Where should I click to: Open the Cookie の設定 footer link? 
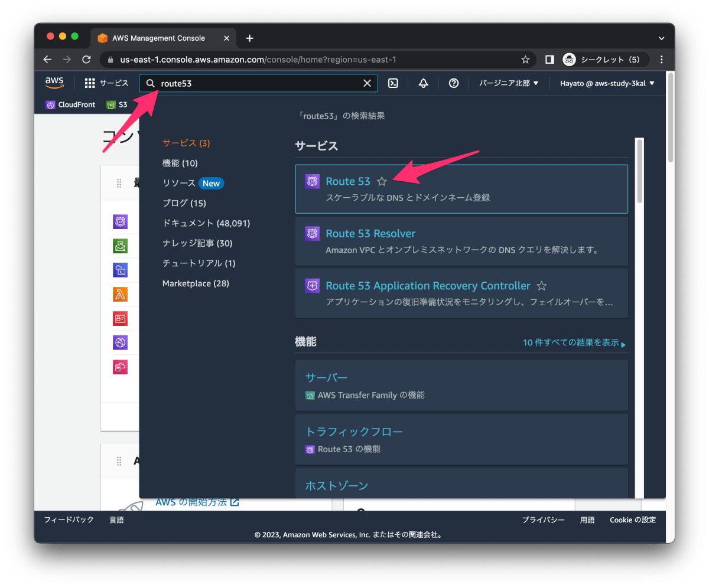pyautogui.click(x=633, y=520)
